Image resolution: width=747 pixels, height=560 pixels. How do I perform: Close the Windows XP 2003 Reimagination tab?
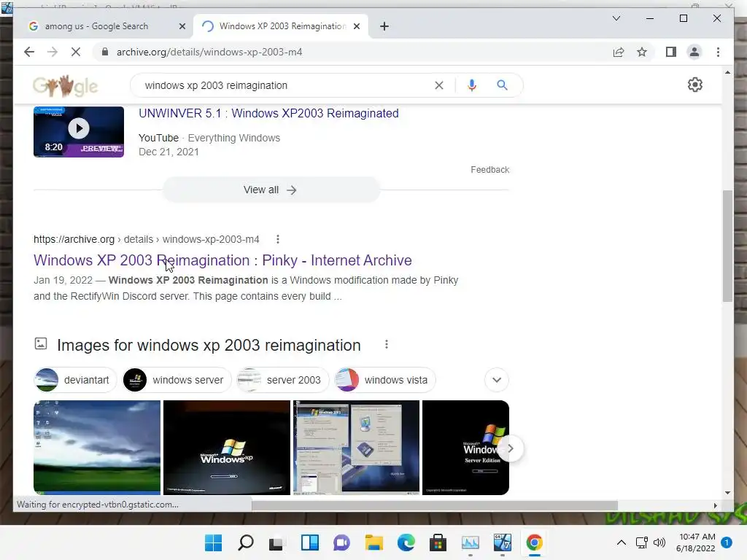356,26
